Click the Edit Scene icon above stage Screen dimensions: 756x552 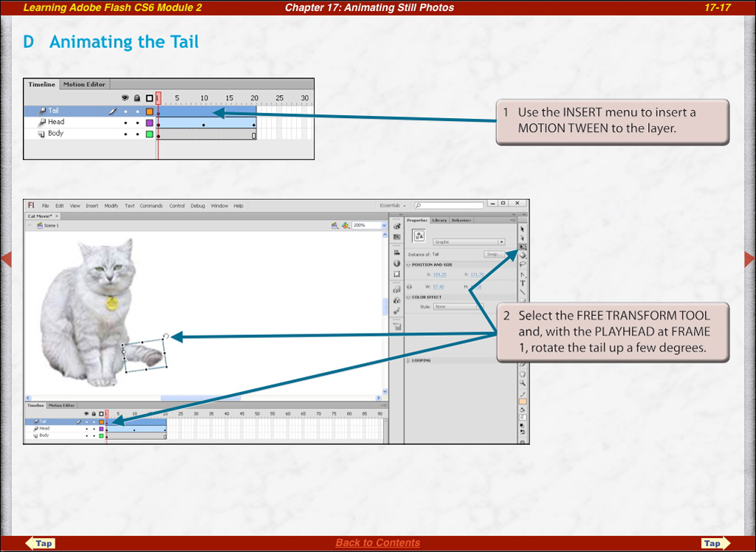[x=334, y=225]
